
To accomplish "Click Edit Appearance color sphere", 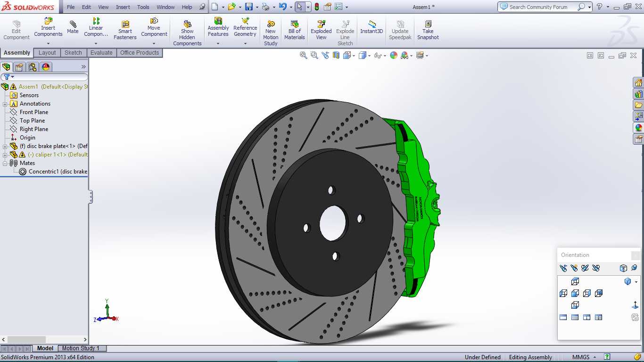I will (394, 55).
